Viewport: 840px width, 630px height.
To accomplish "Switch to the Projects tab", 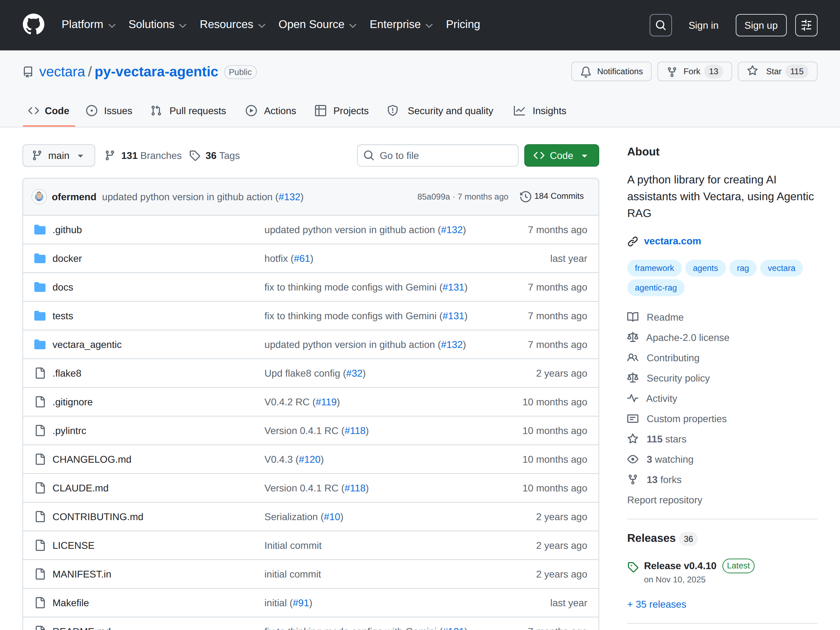I will (x=341, y=111).
